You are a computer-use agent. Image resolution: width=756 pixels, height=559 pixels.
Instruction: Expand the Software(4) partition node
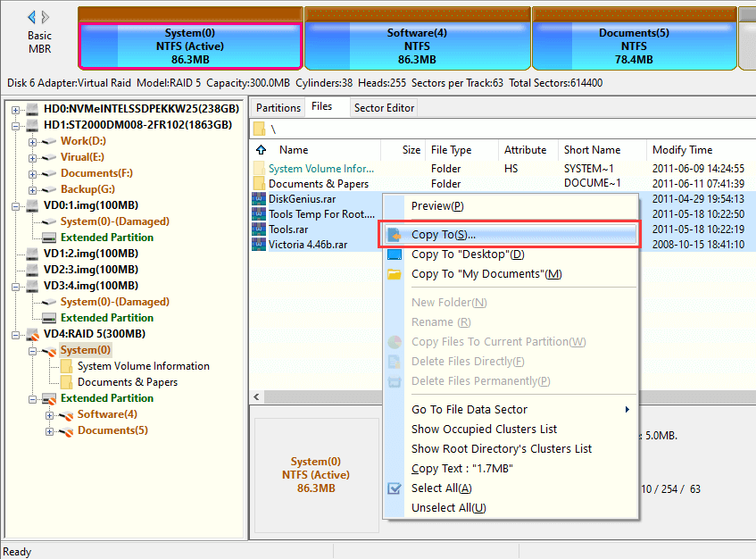pos(49,414)
